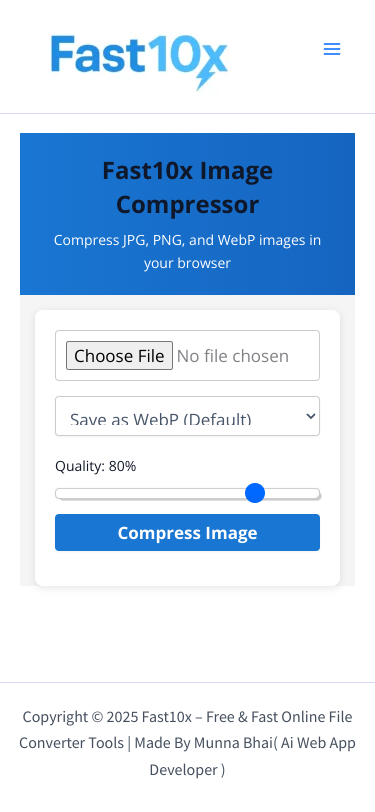Image resolution: width=375 pixels, height=812 pixels.
Task: Click the 'No file chosen' text
Action: pos(233,356)
